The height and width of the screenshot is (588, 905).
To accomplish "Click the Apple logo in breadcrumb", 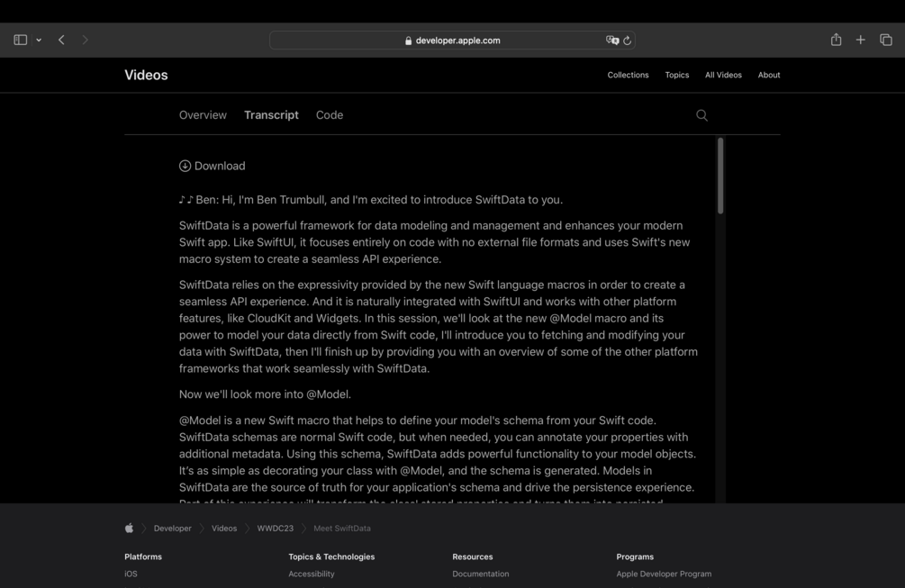I will (x=130, y=528).
